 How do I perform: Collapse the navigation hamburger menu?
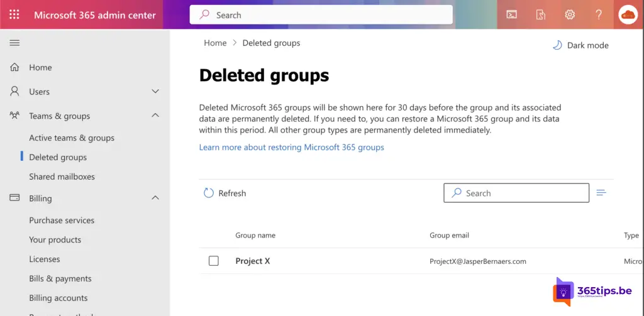(15, 43)
